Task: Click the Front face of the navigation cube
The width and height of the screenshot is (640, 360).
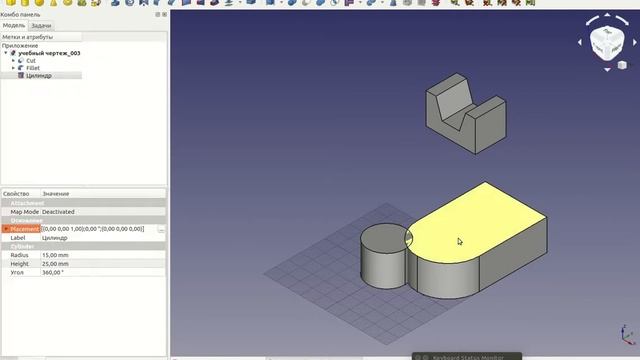Action: [x=598, y=48]
